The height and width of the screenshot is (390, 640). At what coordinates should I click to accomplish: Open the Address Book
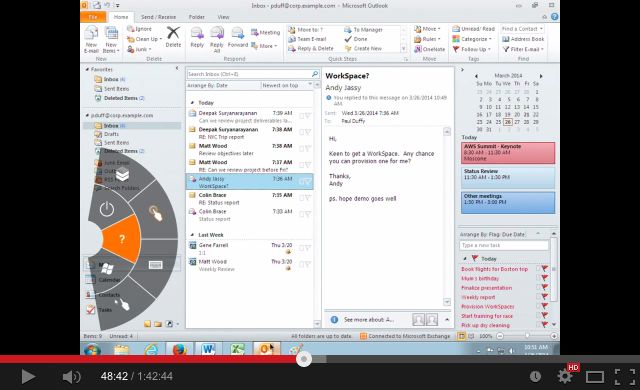[523, 39]
